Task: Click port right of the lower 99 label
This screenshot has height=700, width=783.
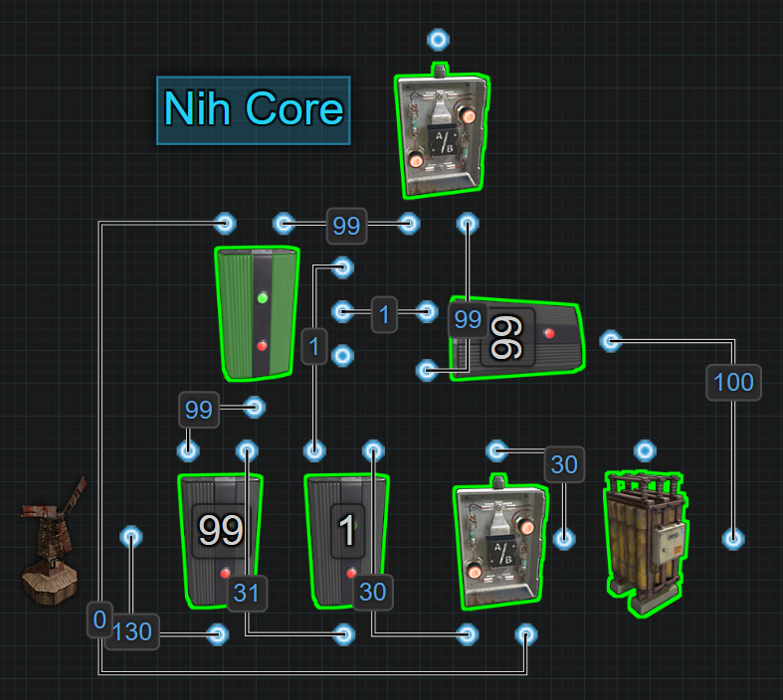Action: pyautogui.click(x=254, y=408)
